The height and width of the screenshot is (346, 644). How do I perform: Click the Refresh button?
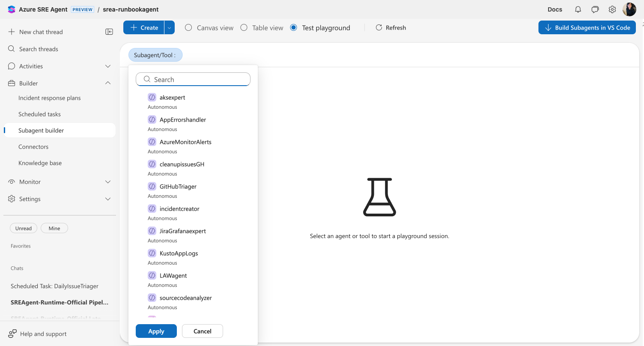391,27
